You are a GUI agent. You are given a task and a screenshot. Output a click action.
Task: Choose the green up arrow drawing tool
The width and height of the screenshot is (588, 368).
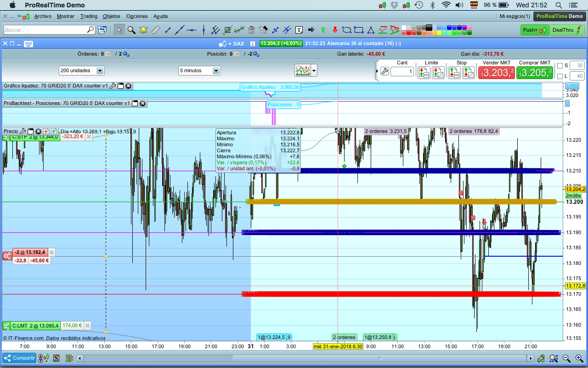pos(323,30)
